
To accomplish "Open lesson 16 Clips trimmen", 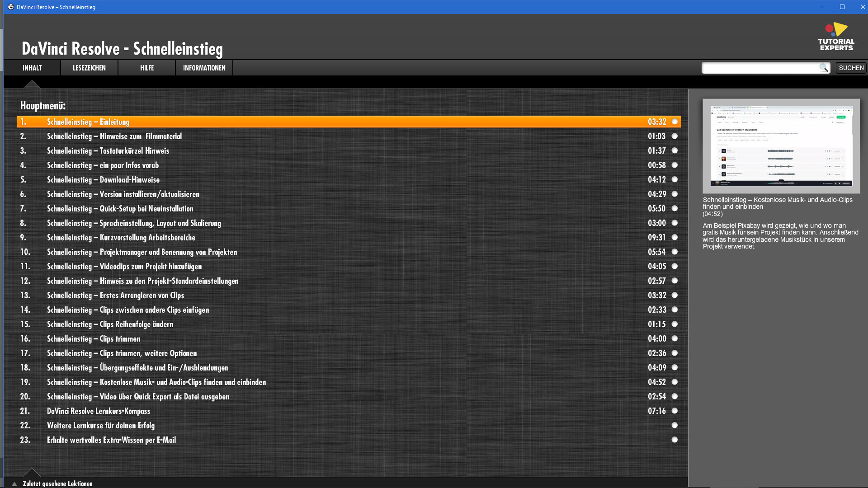I will coord(349,338).
